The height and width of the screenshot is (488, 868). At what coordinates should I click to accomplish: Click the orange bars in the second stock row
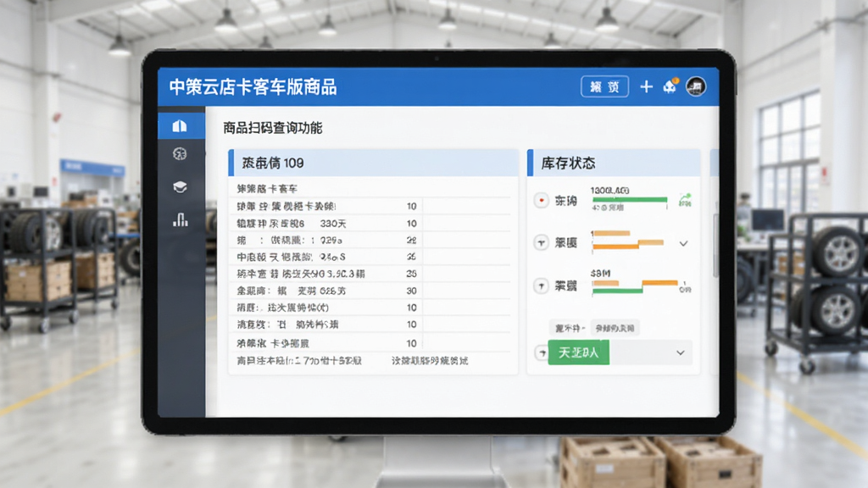click(628, 241)
